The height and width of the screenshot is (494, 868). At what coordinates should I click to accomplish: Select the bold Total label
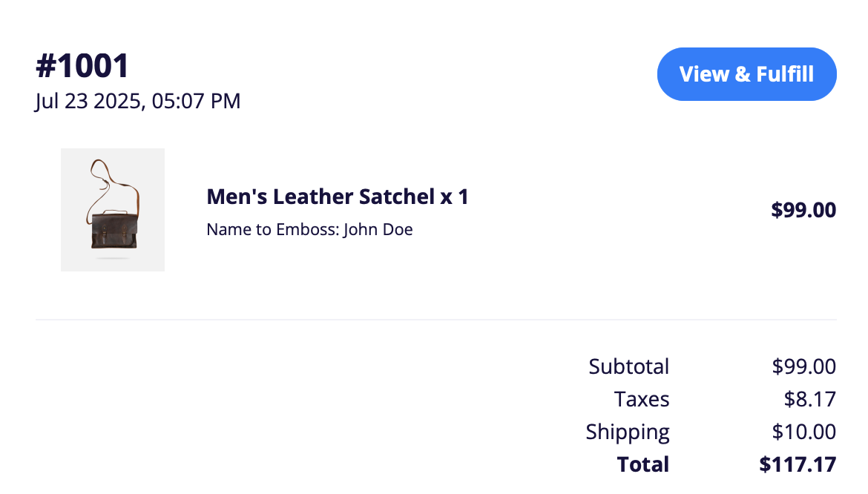pyautogui.click(x=643, y=464)
